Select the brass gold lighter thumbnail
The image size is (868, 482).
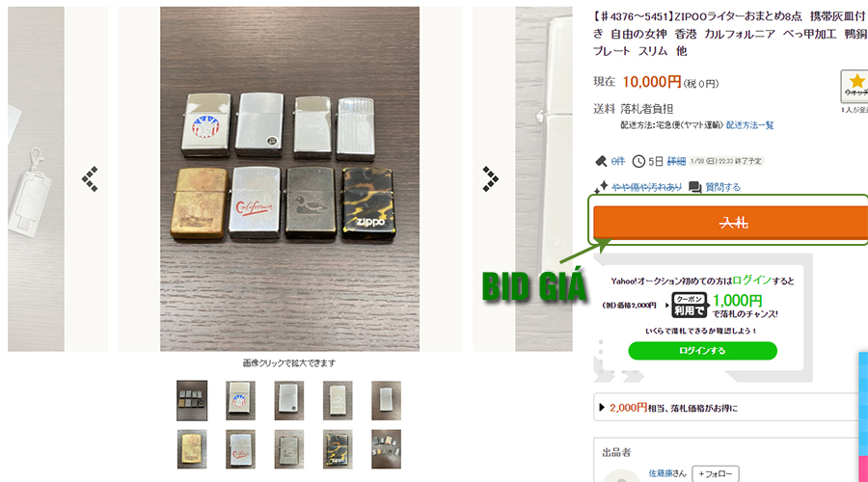[x=192, y=449]
